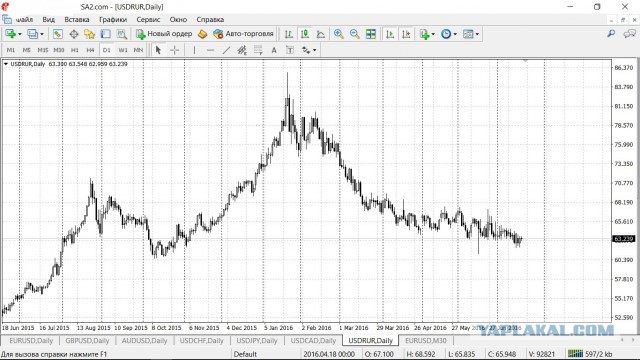Click the 63.239 current price label

(624, 239)
